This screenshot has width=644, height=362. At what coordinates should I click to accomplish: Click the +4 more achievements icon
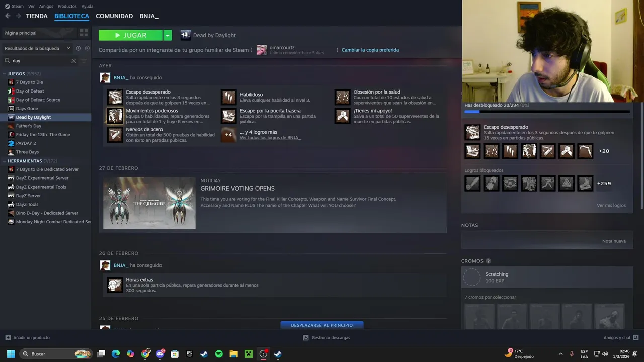click(x=228, y=135)
